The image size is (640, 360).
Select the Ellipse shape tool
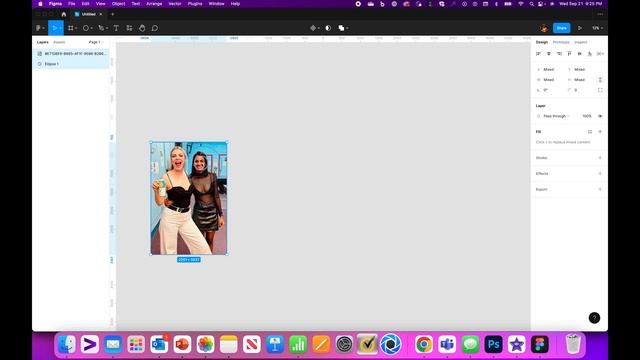pyautogui.click(x=86, y=28)
